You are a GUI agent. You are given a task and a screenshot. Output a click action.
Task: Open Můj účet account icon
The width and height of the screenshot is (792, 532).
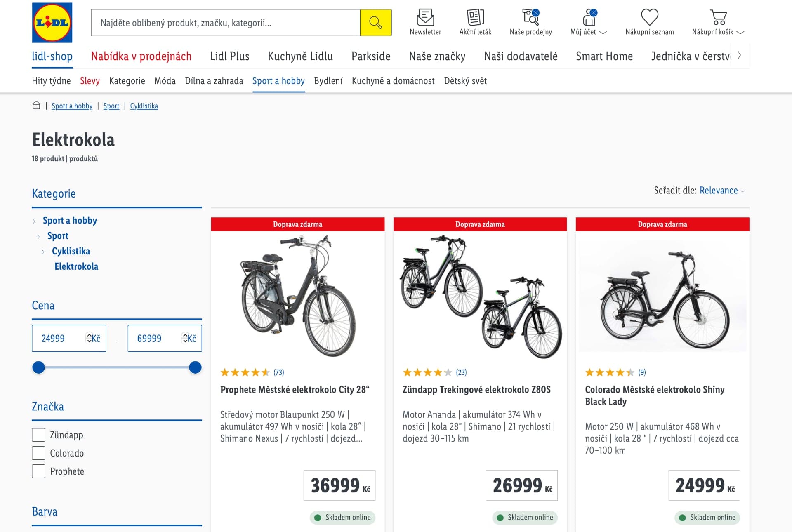point(589,18)
